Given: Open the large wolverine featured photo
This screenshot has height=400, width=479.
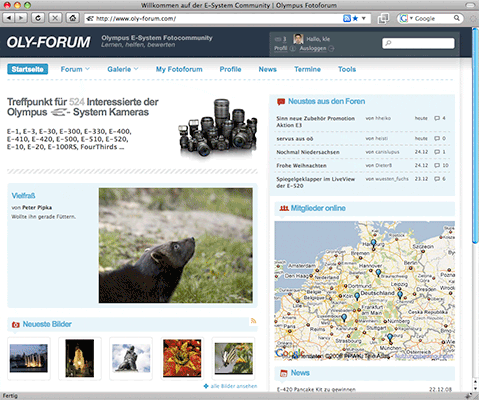Looking at the screenshot, I should tap(176, 245).
